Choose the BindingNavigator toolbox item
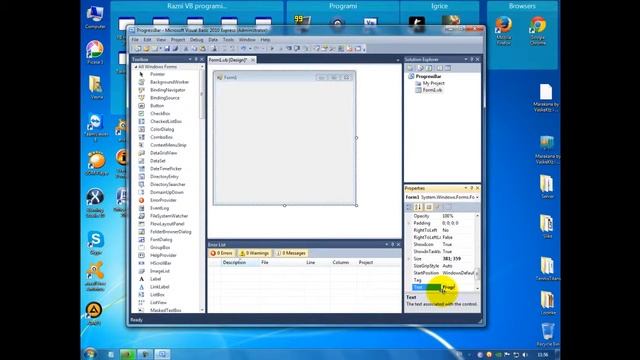Screen dimensions: 640x360 167,90
